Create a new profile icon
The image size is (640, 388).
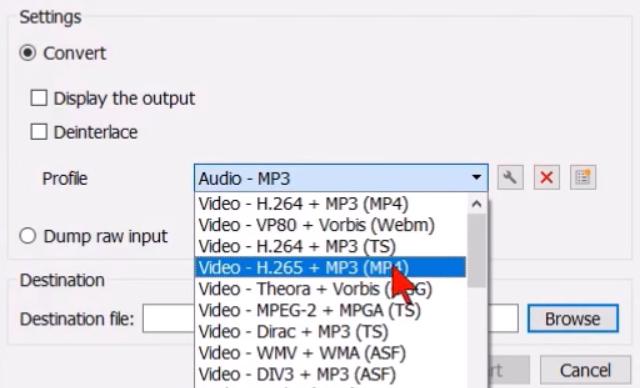583,177
